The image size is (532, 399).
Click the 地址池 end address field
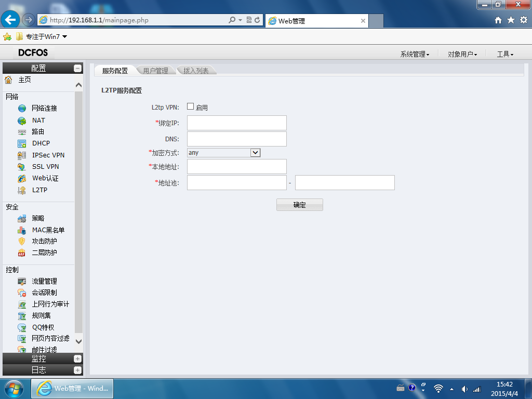345,182
